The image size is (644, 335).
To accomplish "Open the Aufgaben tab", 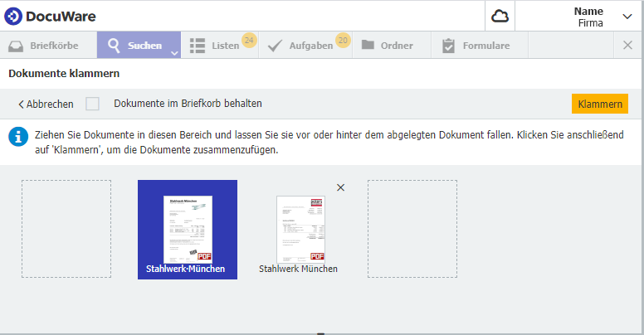I will pyautogui.click(x=305, y=45).
